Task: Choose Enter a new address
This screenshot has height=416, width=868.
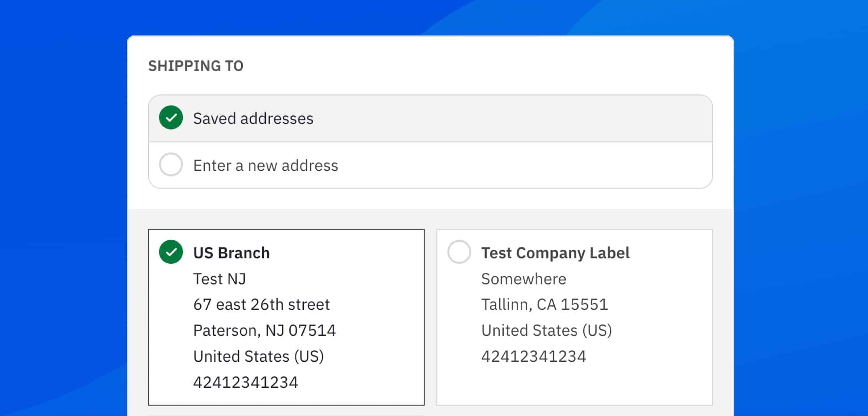Action: 266,165
